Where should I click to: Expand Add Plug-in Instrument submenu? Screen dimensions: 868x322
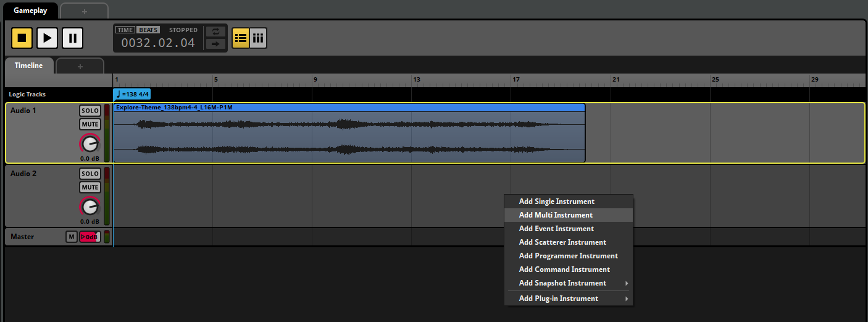coord(569,299)
